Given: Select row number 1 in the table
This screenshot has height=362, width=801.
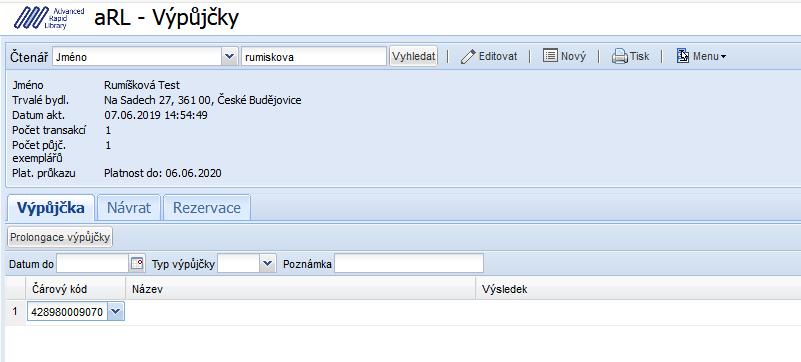Looking at the screenshot, I should [x=15, y=311].
